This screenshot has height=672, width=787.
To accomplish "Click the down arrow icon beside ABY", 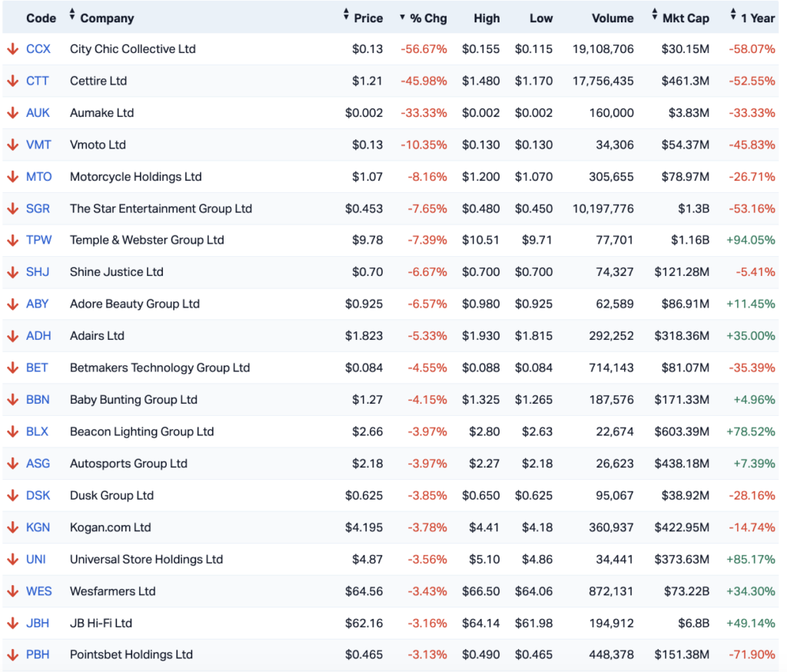I will pos(12,304).
